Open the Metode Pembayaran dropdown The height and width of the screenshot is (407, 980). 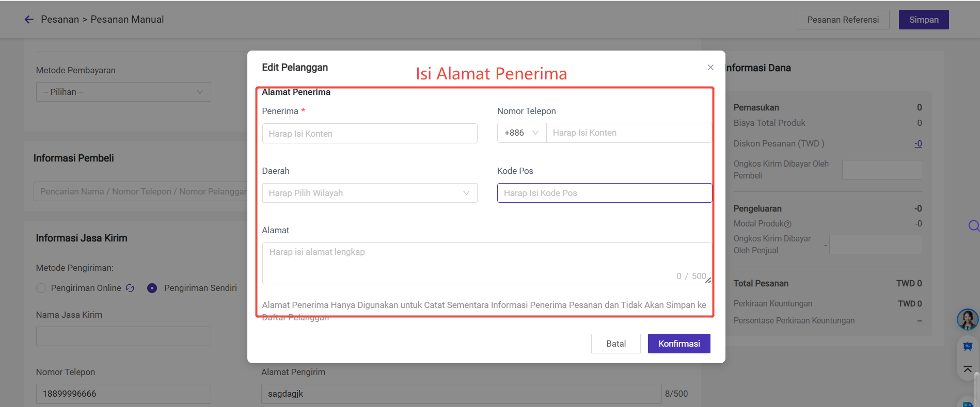coord(123,92)
